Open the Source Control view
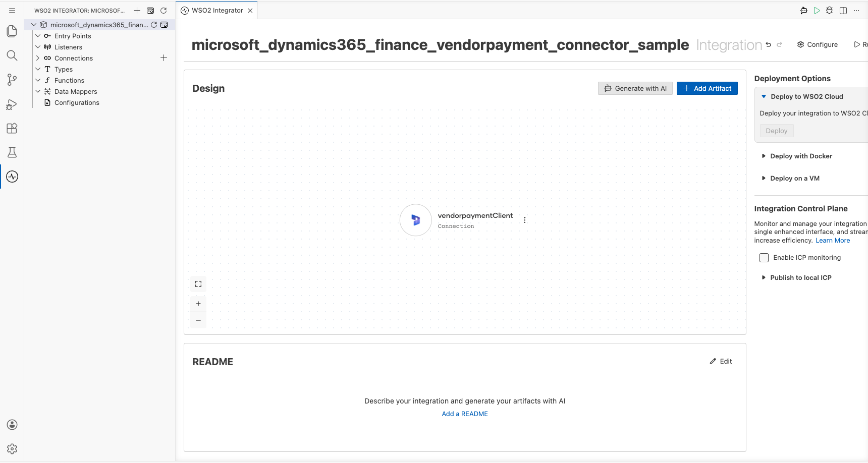Image resolution: width=868 pixels, height=463 pixels. (12, 80)
